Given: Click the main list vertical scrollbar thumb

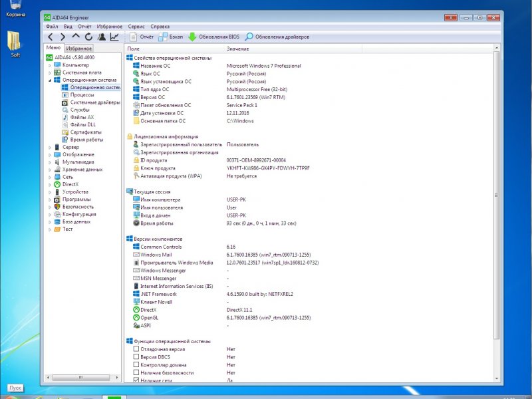Looking at the screenshot, I should 496,195.
